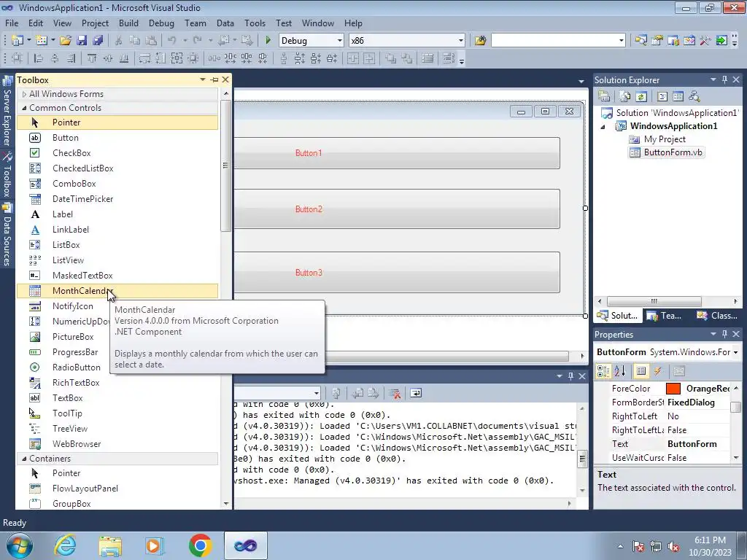
Task: Click View Designer icon in Solution Explorer
Action: coord(678,97)
